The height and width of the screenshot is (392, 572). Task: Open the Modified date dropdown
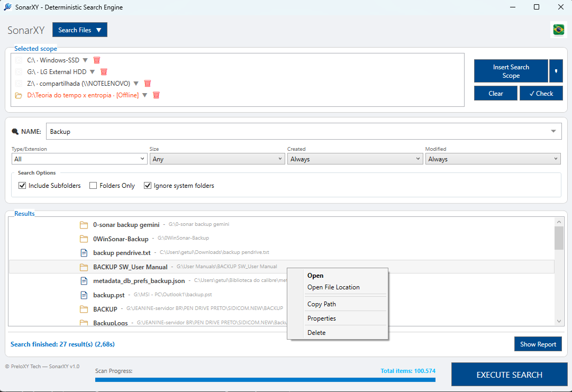pos(493,159)
